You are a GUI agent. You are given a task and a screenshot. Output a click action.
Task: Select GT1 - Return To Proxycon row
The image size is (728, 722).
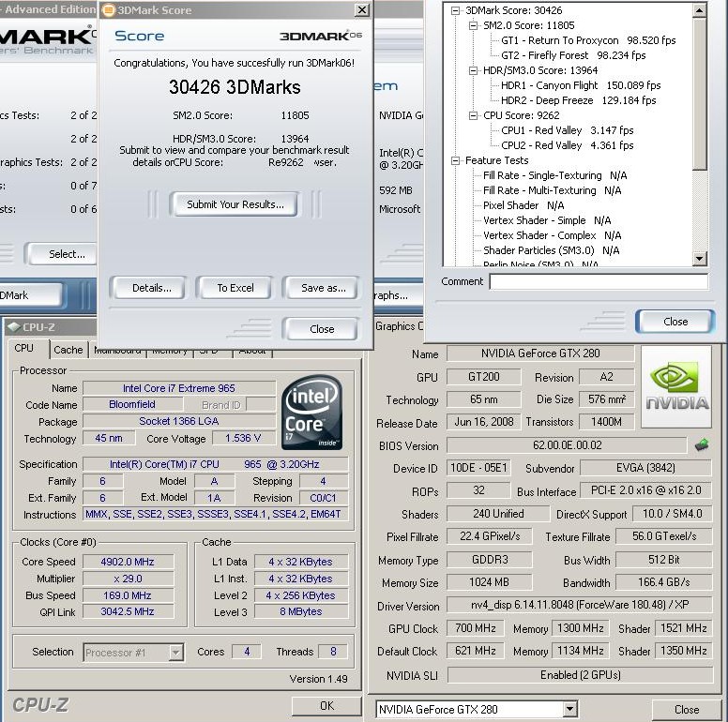[x=588, y=40]
